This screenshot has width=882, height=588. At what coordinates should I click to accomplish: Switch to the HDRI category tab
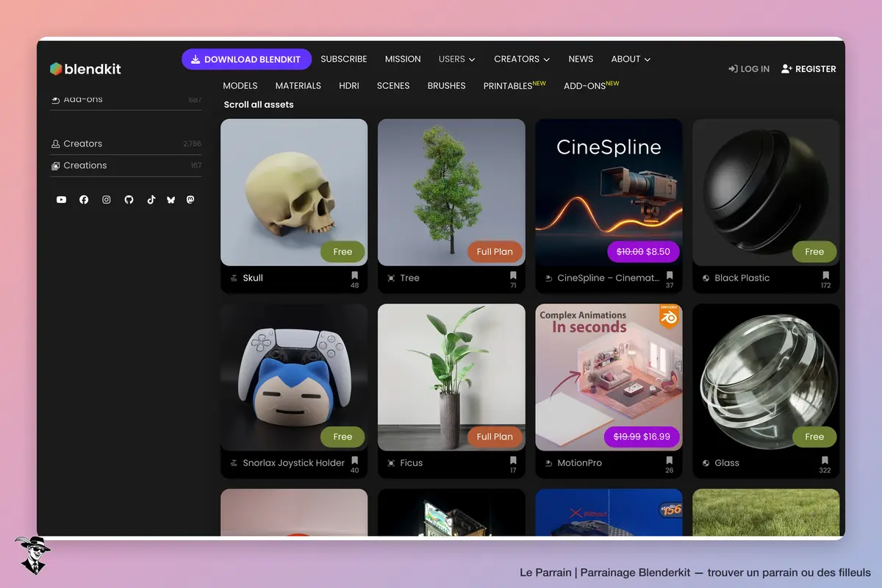tap(349, 85)
